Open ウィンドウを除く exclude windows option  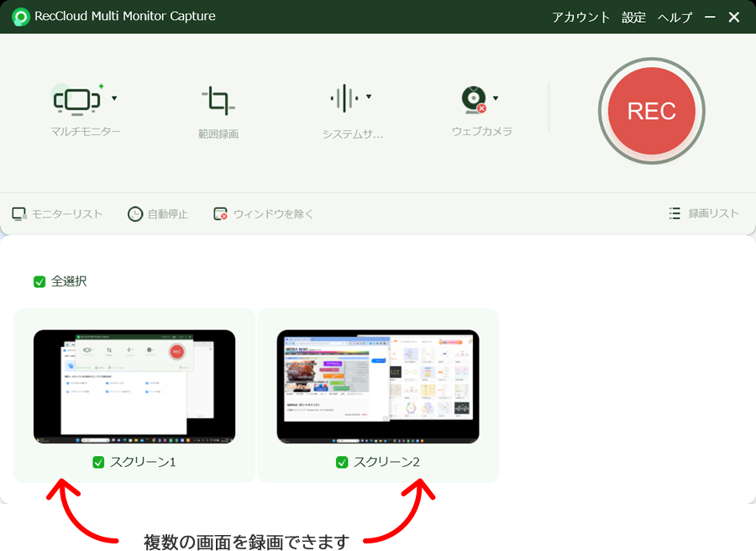(x=273, y=214)
